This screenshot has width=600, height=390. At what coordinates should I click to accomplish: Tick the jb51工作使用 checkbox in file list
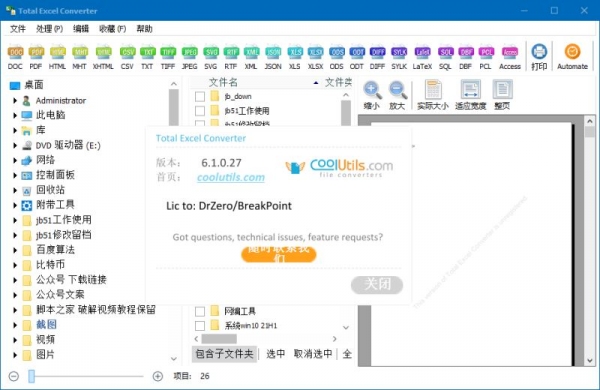[x=200, y=111]
